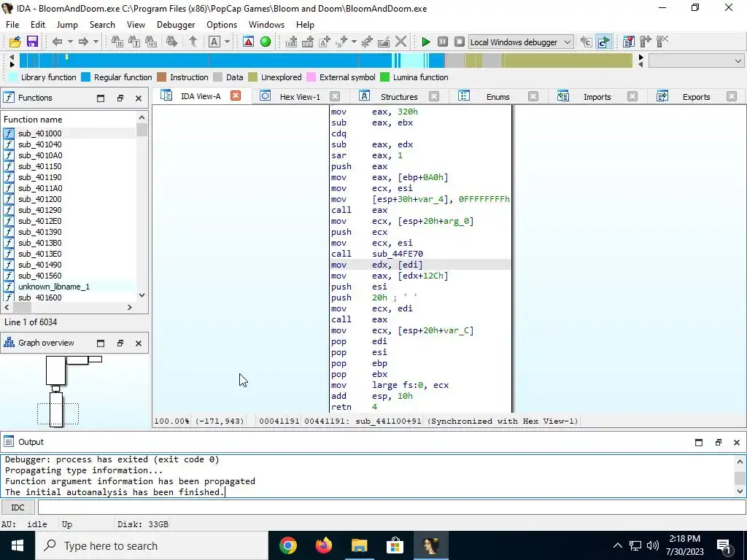Pause the debugged process
Image resolution: width=747 pixels, height=560 pixels.
click(443, 42)
